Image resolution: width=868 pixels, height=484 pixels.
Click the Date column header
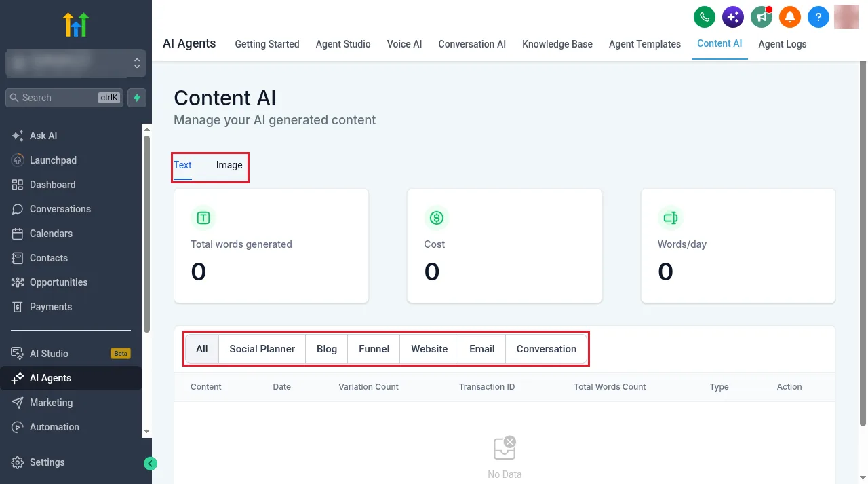(282, 387)
